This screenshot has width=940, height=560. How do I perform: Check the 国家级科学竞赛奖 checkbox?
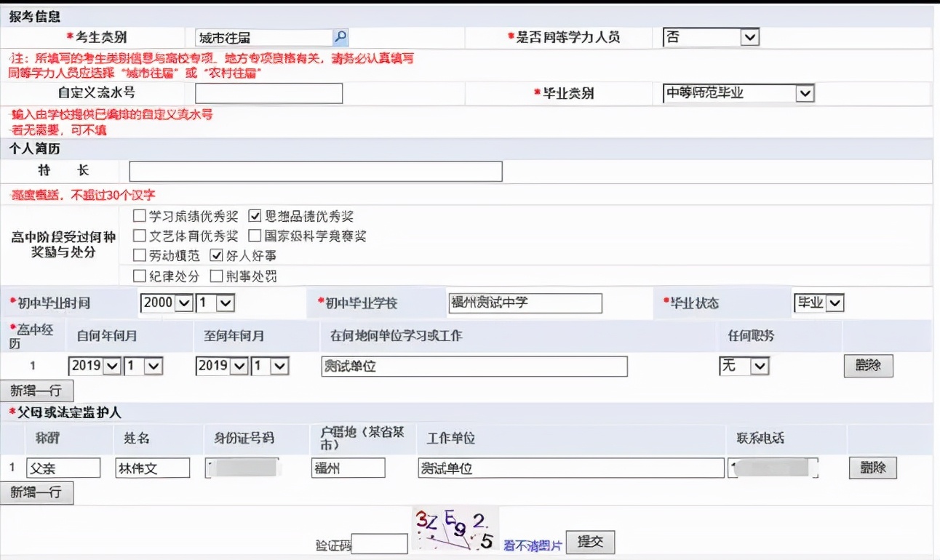(255, 236)
